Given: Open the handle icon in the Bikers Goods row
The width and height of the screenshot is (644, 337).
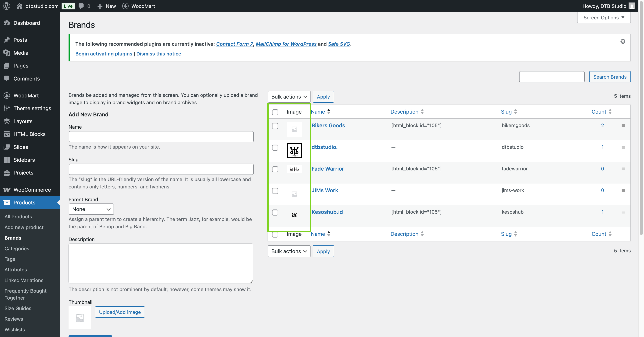Looking at the screenshot, I should (x=623, y=126).
